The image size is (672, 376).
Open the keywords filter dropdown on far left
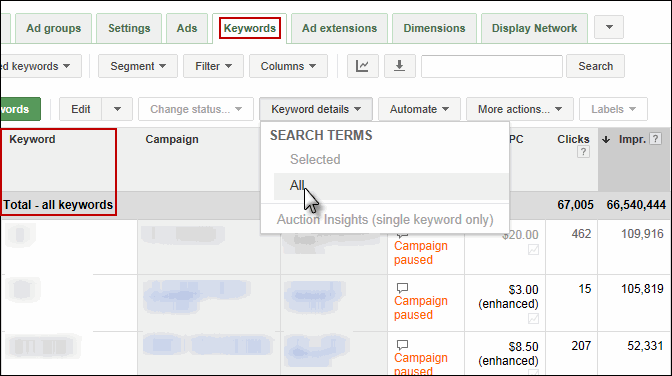click(41, 66)
